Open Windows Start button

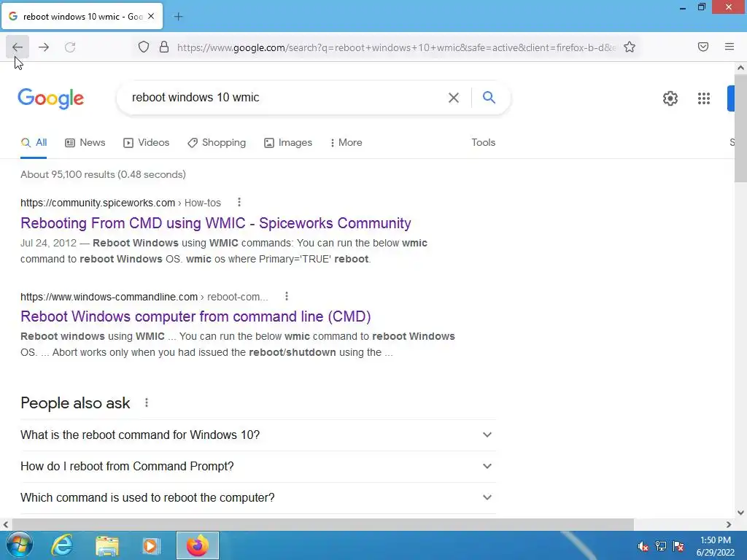pyautogui.click(x=20, y=545)
